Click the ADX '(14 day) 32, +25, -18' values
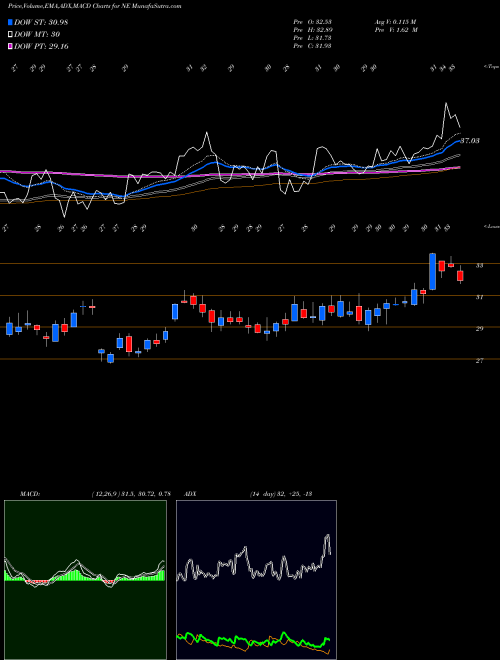The height and width of the screenshot is (660, 500). (x=281, y=494)
